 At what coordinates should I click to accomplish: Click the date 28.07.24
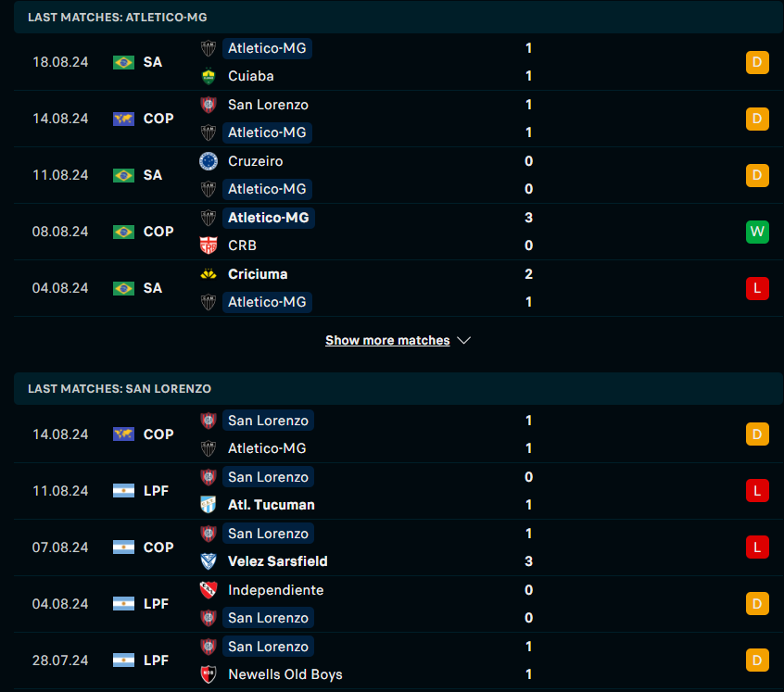(60, 660)
